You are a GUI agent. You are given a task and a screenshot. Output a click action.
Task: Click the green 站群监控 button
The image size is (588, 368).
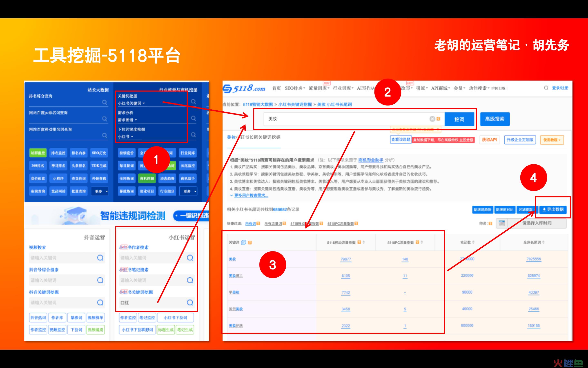[x=38, y=153]
